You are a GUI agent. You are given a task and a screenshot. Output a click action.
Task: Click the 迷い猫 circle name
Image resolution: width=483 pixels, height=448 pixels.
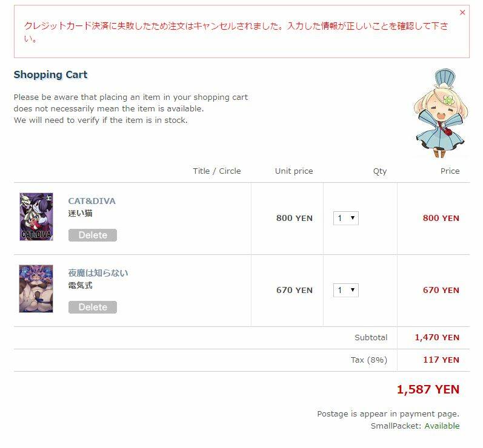coord(80,213)
